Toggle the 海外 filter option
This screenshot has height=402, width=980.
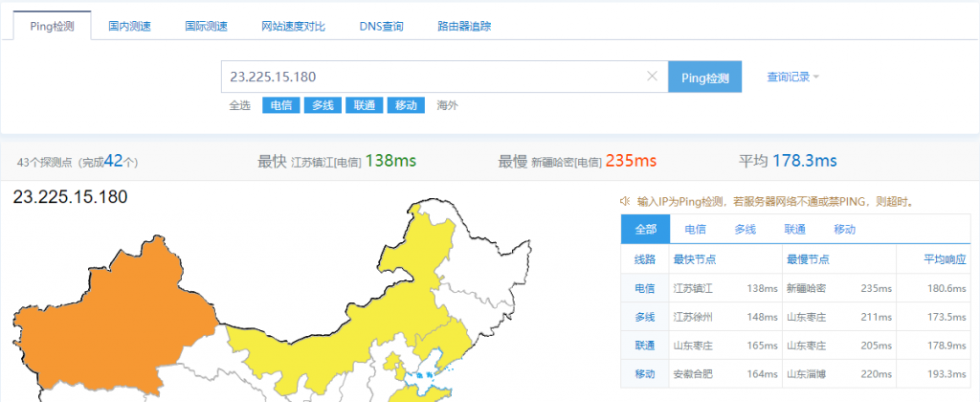pos(448,105)
